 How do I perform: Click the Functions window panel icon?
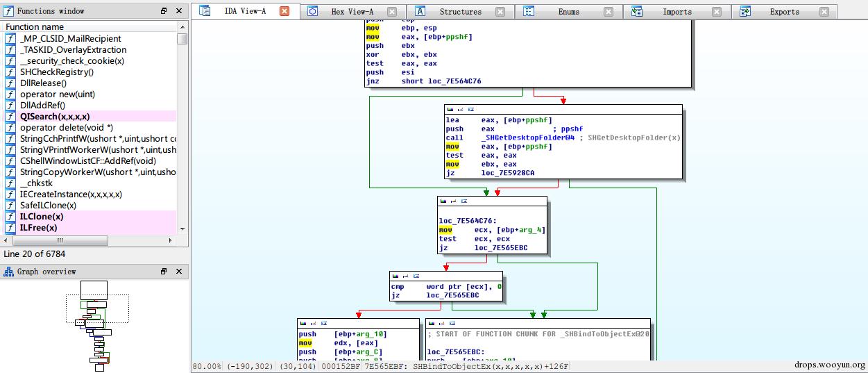[8, 11]
